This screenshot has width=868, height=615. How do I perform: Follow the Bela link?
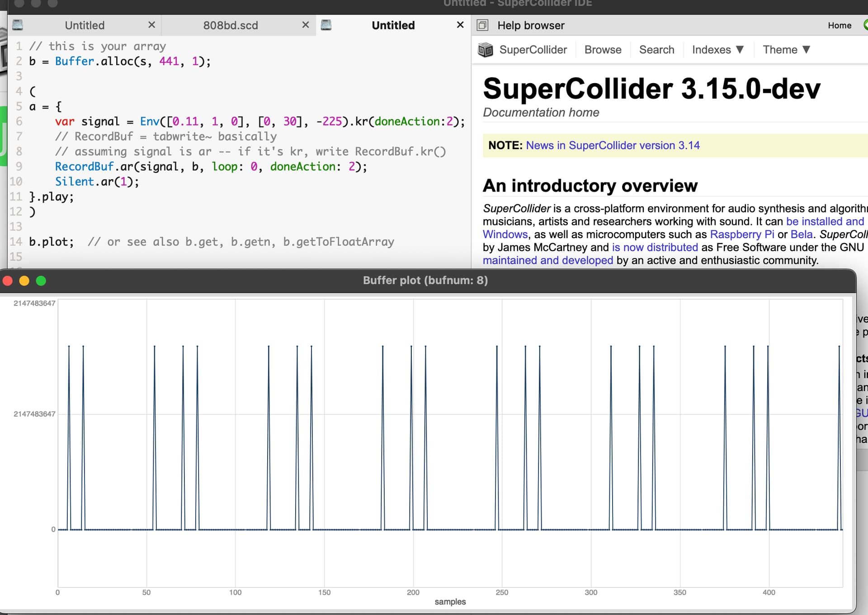coord(802,235)
